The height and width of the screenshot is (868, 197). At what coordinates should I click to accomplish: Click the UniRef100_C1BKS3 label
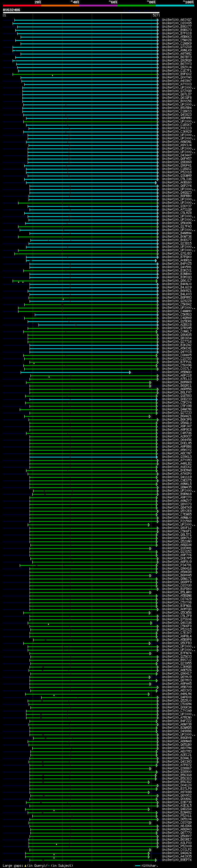coord(176,111)
